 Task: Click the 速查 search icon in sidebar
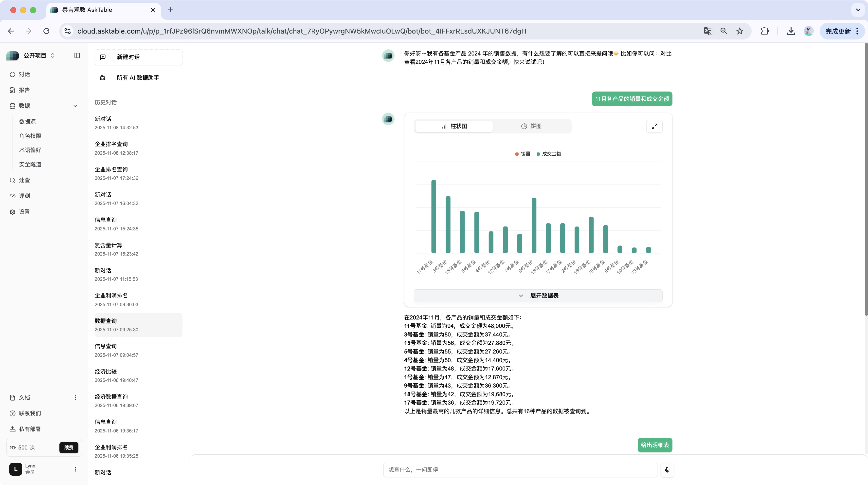(13, 180)
